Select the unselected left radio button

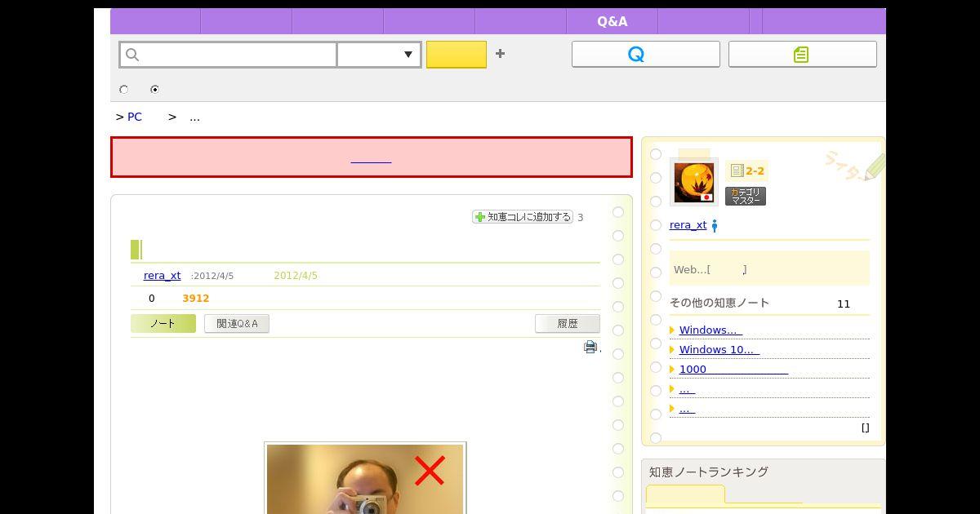click(124, 90)
